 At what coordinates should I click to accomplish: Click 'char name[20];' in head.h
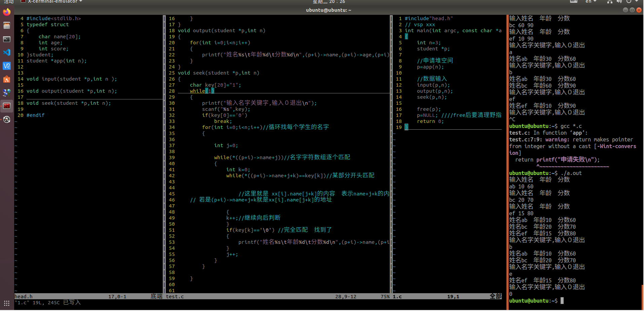(x=60, y=37)
